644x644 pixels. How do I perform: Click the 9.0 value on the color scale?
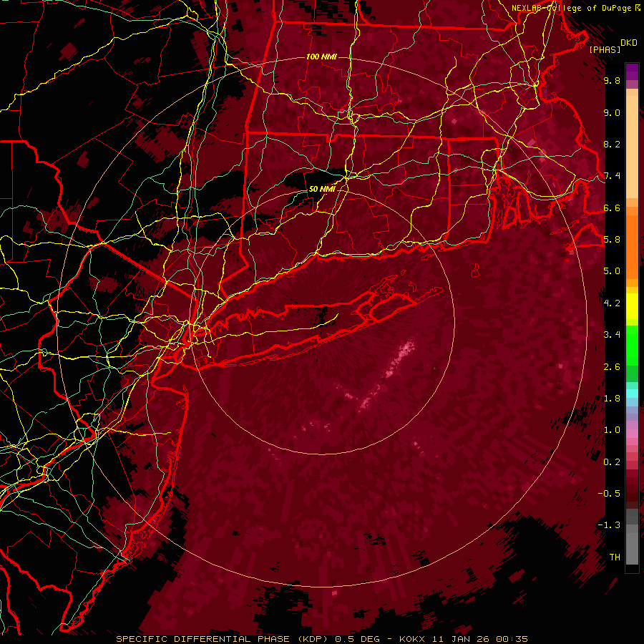[x=612, y=113]
